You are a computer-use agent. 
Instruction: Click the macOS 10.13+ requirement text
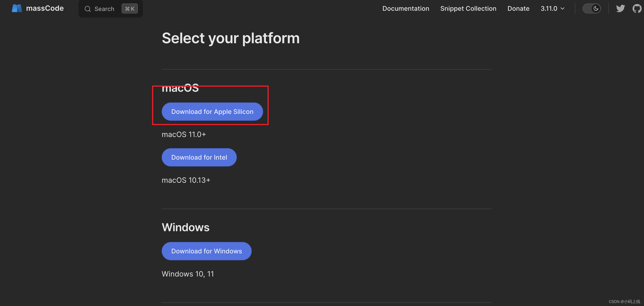tap(186, 180)
